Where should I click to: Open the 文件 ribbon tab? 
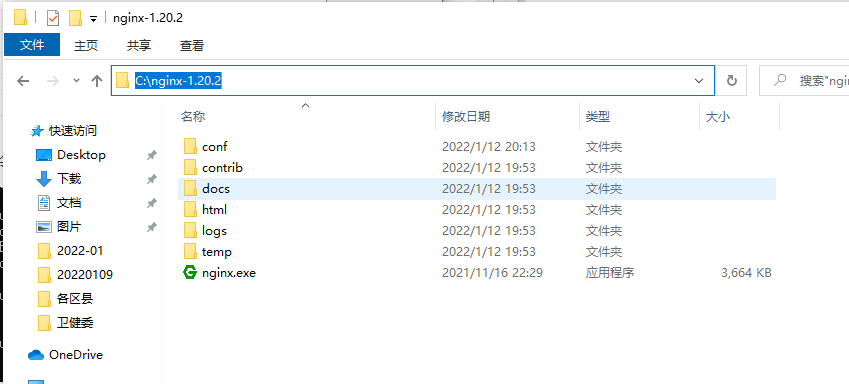(x=32, y=45)
